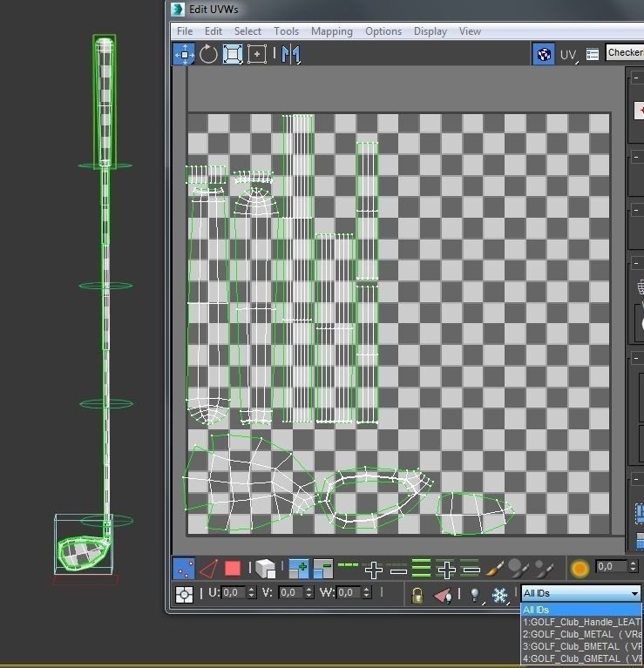Screen dimensions: 644x668
Task: Open the Options menu
Action: pyautogui.click(x=383, y=31)
